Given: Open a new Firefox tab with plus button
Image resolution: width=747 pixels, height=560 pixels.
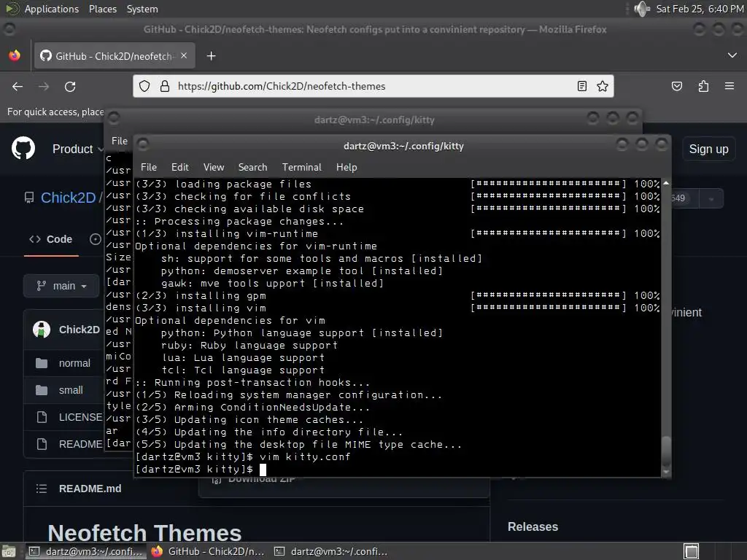Looking at the screenshot, I should (211, 56).
